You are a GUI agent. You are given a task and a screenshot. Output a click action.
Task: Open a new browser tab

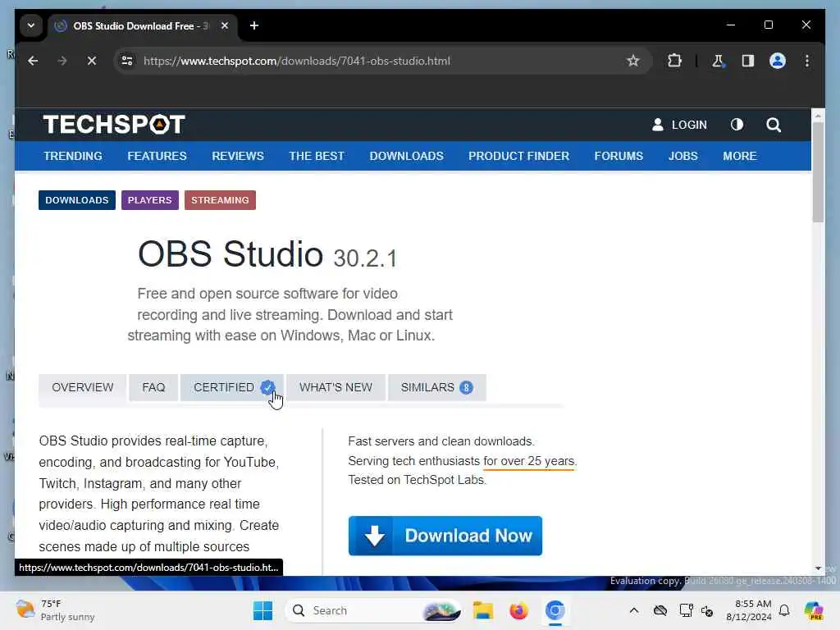pos(254,25)
